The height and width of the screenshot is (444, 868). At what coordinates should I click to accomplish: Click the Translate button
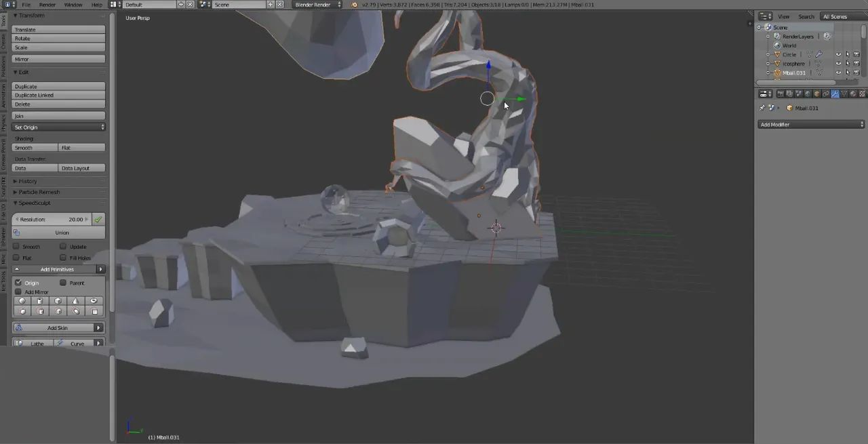tap(59, 29)
